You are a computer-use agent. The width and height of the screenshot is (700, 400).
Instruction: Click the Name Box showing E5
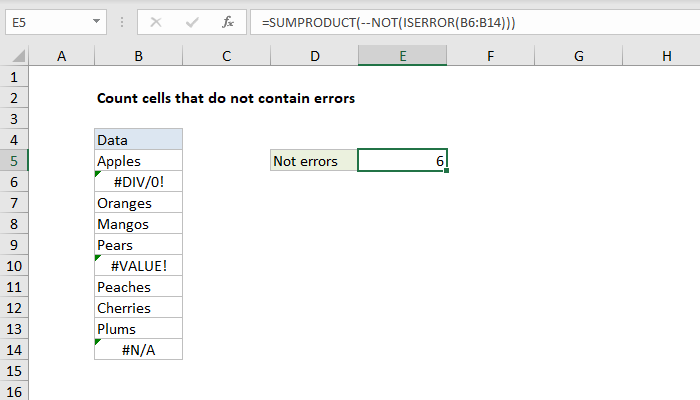56,22
